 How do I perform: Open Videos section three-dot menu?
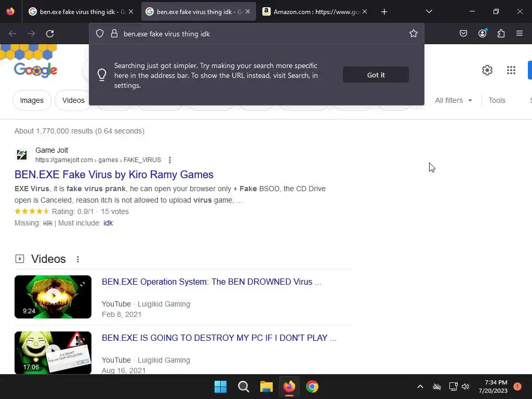(78, 259)
